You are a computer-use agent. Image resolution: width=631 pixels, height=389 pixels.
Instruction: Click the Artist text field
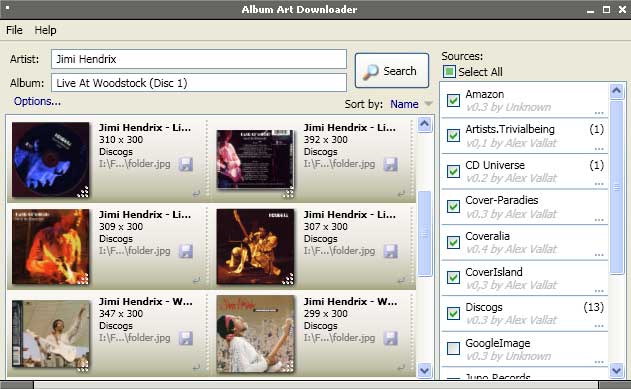point(199,59)
